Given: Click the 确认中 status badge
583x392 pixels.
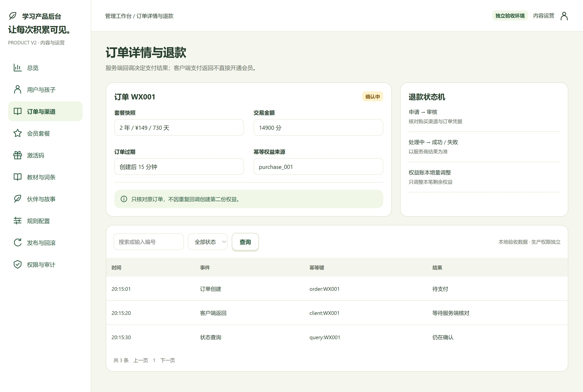Looking at the screenshot, I should click(x=372, y=97).
